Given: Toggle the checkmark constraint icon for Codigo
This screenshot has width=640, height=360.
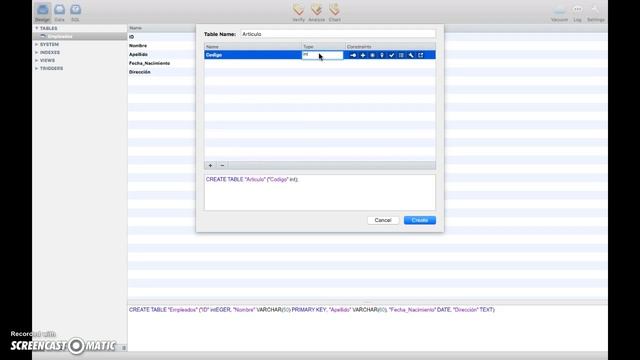Looking at the screenshot, I should click(x=391, y=55).
